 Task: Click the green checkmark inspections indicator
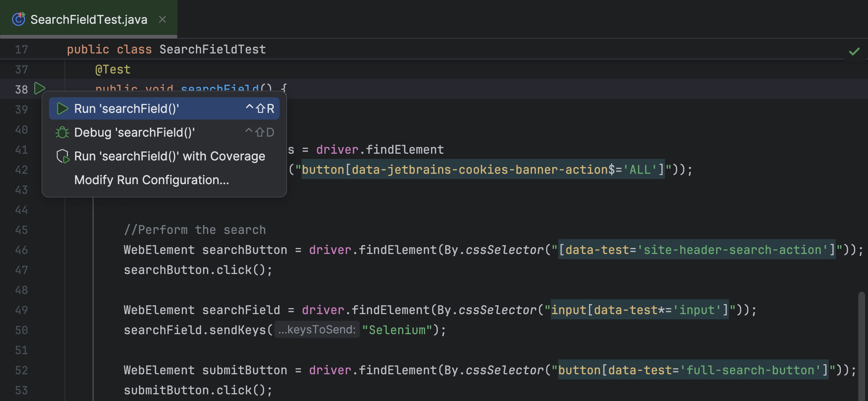(x=854, y=51)
